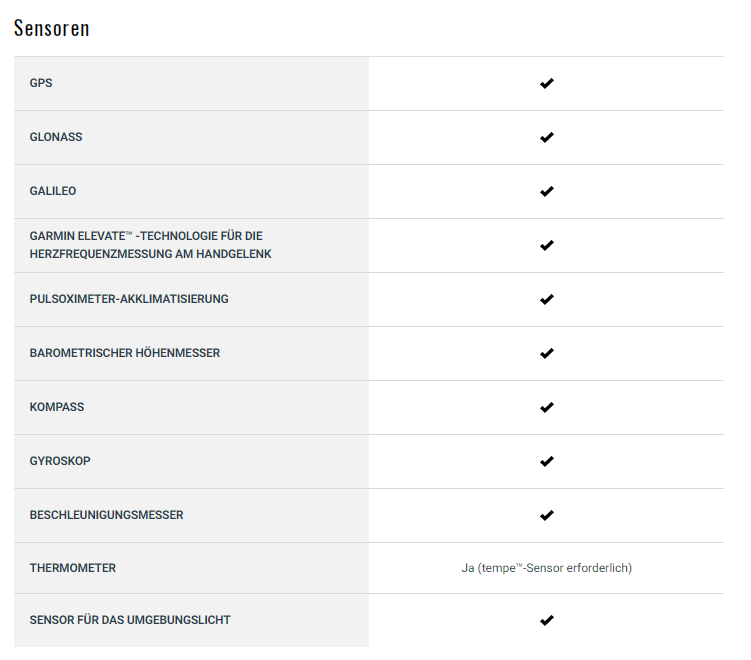Click the checkmark in the GPS row
The width and height of the screenshot is (751, 660).
(546, 83)
